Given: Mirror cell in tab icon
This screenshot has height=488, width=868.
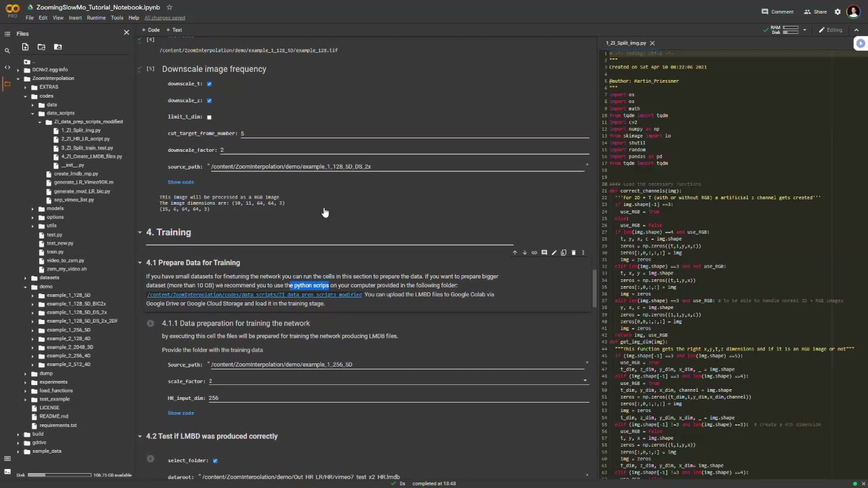Looking at the screenshot, I should point(564,253).
